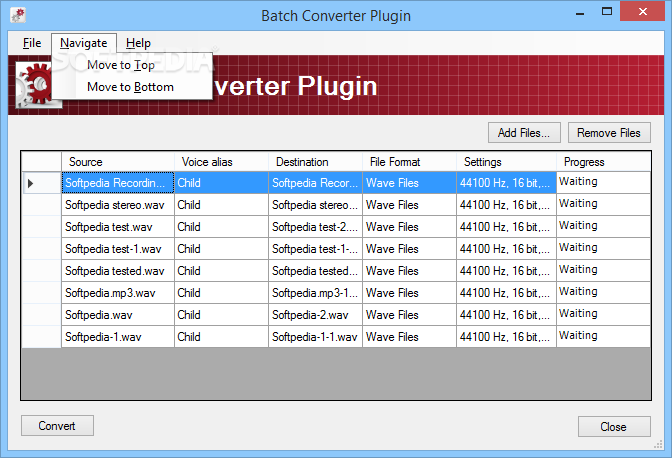This screenshot has height=458, width=672.
Task: Select the Softpedia.mp3.wav source cell
Action: (118, 293)
